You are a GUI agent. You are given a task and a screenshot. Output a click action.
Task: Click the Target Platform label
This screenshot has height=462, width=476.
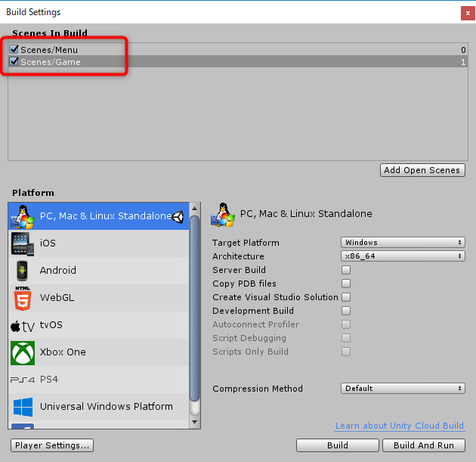(x=246, y=243)
